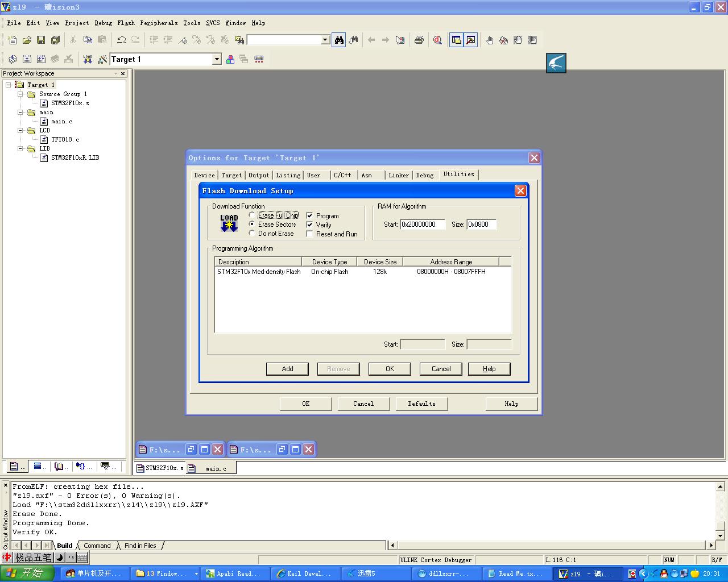Collapse the LIB group tree node
728x582 pixels.
[x=20, y=148]
